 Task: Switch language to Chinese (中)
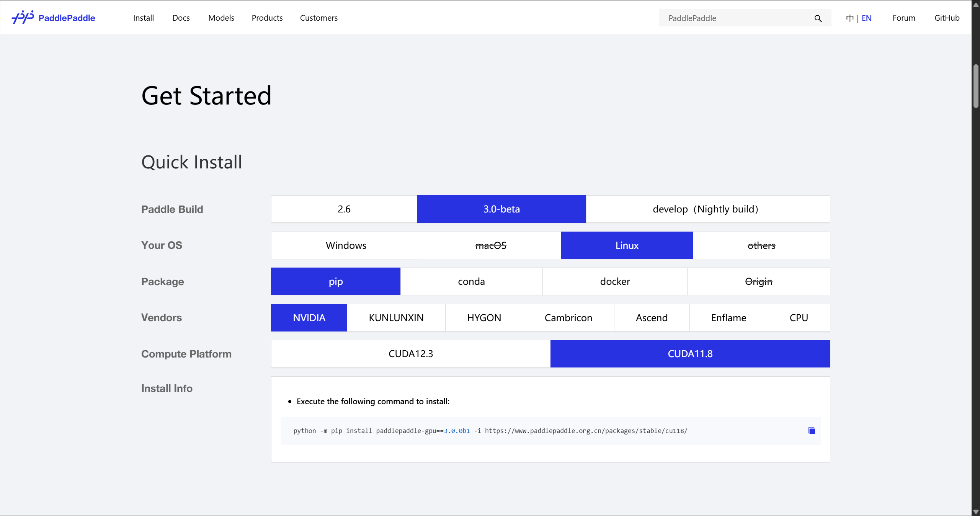[x=849, y=18]
